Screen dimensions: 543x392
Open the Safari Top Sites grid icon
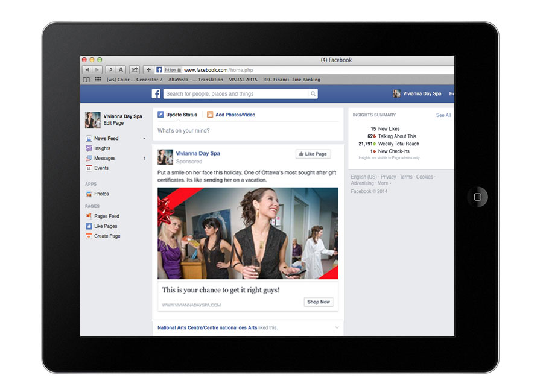(x=98, y=80)
